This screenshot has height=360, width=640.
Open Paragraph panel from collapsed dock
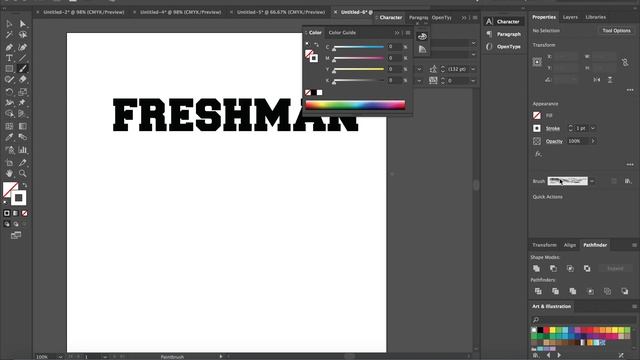[504, 34]
